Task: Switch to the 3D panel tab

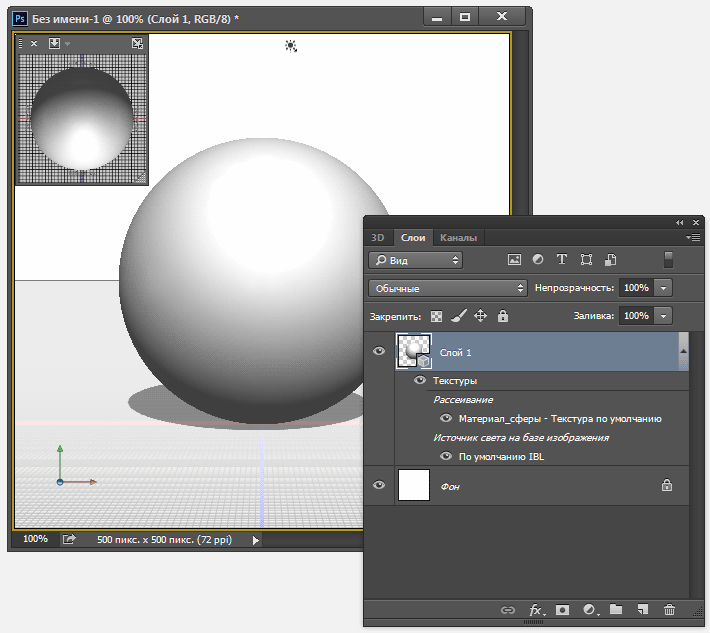Action: 378,237
